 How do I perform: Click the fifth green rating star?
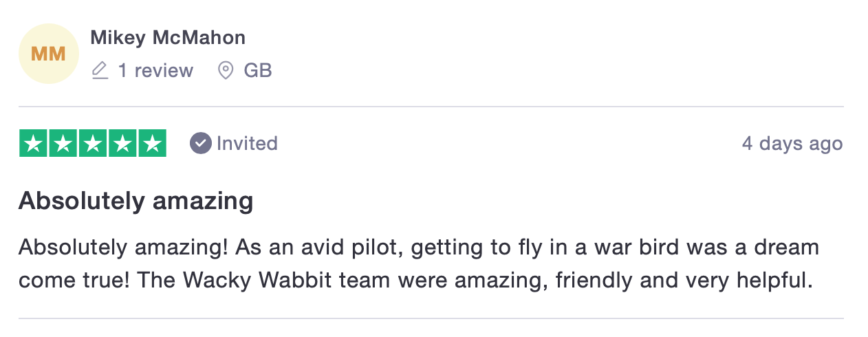153,143
